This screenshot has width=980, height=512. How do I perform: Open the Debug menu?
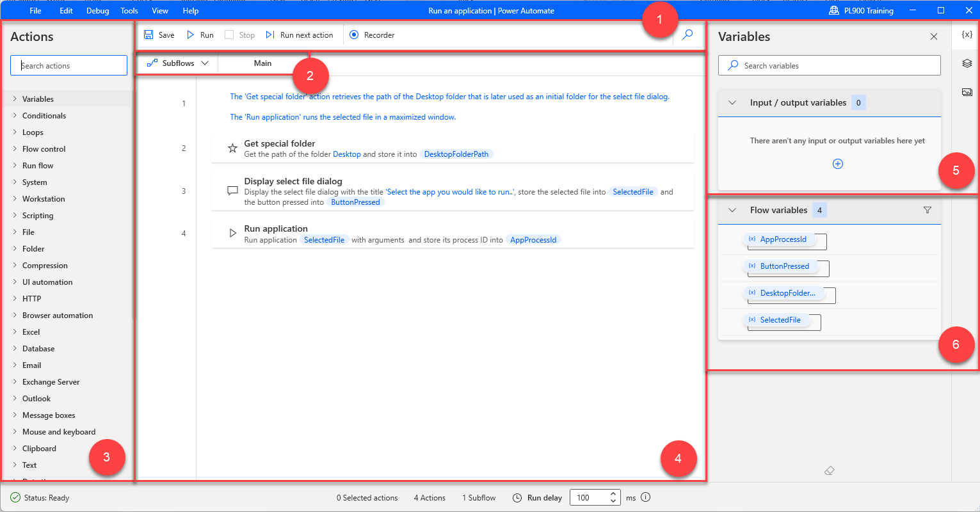(x=97, y=10)
